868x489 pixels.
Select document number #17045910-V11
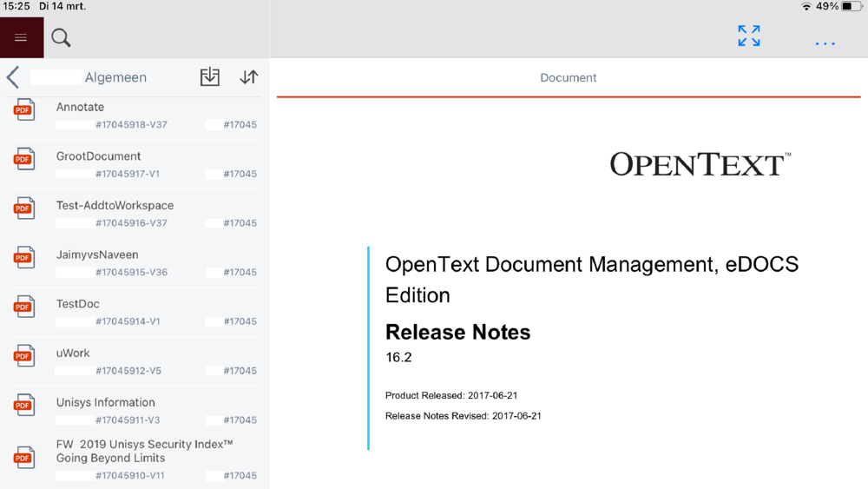[129, 476]
